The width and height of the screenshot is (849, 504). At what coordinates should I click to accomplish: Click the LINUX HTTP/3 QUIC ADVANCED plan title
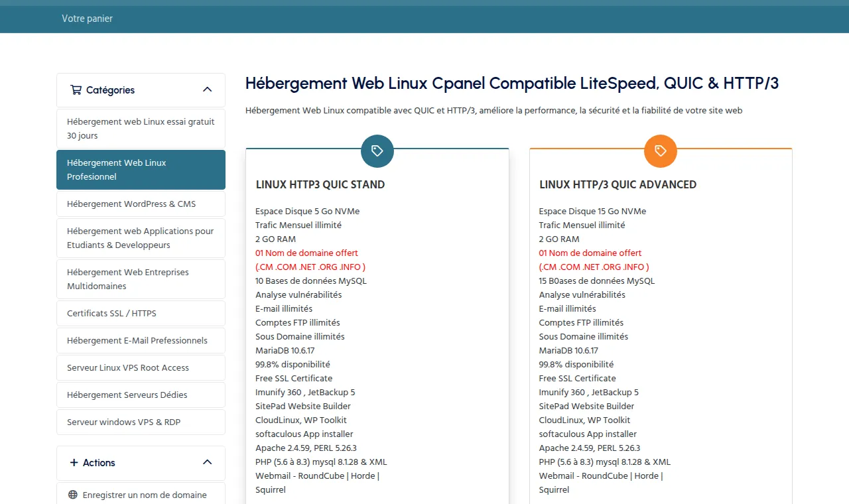(618, 184)
